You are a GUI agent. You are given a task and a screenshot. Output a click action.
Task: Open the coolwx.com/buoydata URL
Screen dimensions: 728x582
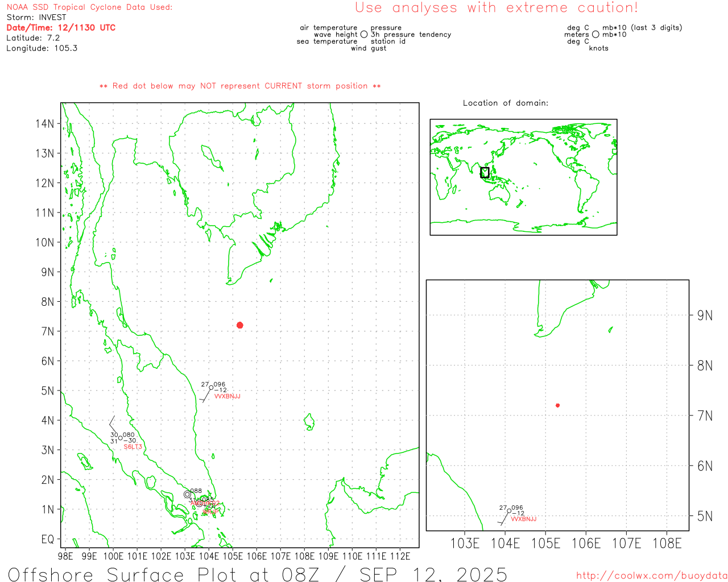(x=652, y=576)
